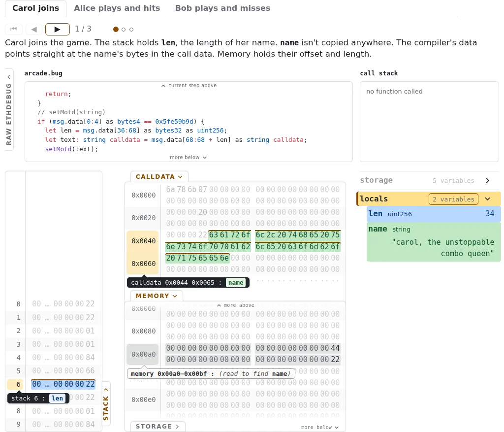Click 'more below' at memory view bottom
This screenshot has width=504, height=432.
coord(320,427)
